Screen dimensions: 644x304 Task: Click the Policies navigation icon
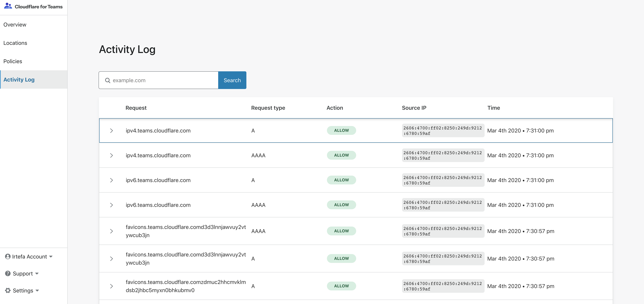(13, 61)
